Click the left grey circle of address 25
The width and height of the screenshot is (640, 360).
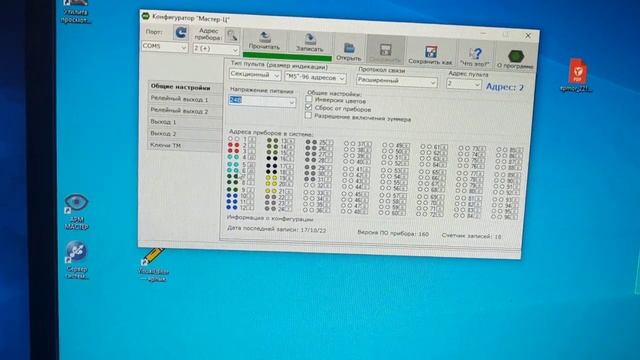(307, 142)
